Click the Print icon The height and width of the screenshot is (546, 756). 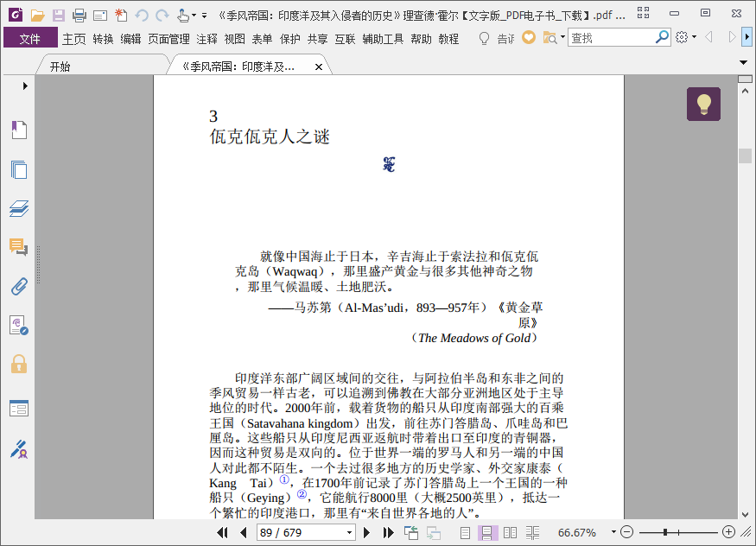pos(79,16)
